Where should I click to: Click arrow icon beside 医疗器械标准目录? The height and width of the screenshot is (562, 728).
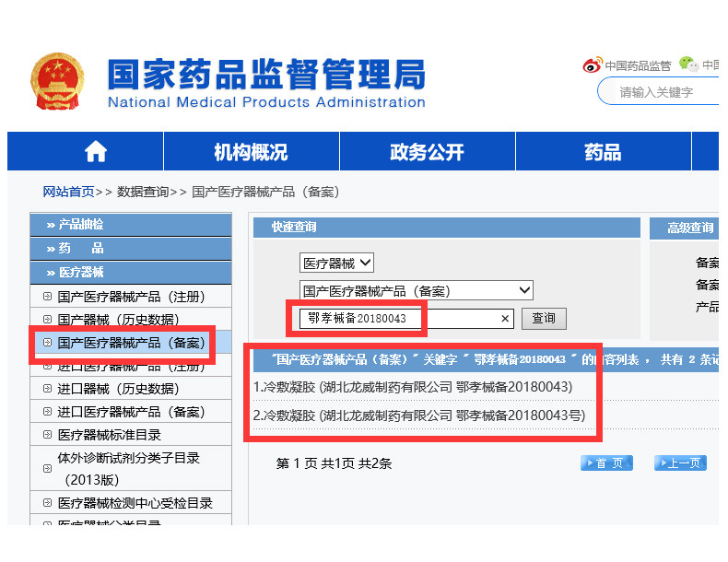click(x=47, y=434)
